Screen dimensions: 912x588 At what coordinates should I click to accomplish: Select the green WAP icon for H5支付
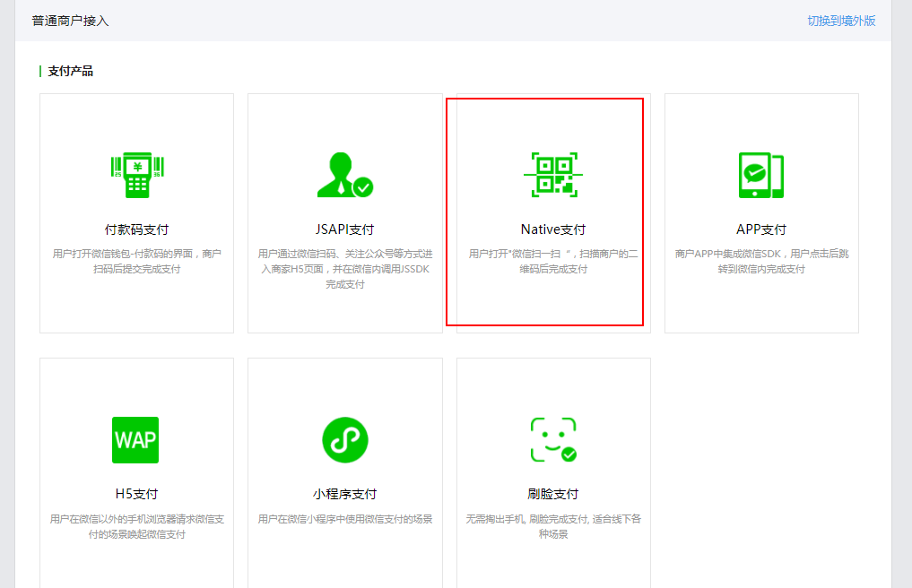[x=135, y=440]
